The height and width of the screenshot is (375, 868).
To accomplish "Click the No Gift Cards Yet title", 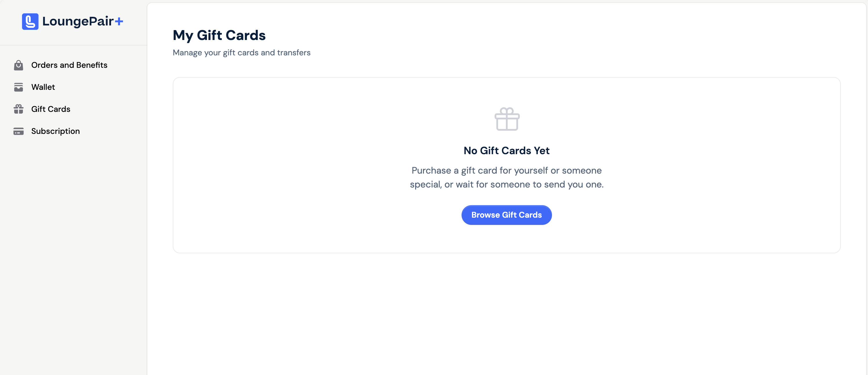I will point(506,151).
